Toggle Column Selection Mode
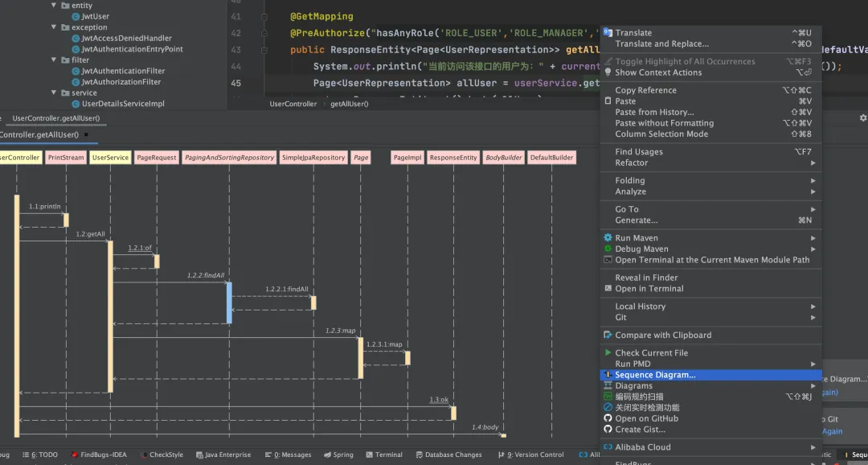 pos(661,134)
